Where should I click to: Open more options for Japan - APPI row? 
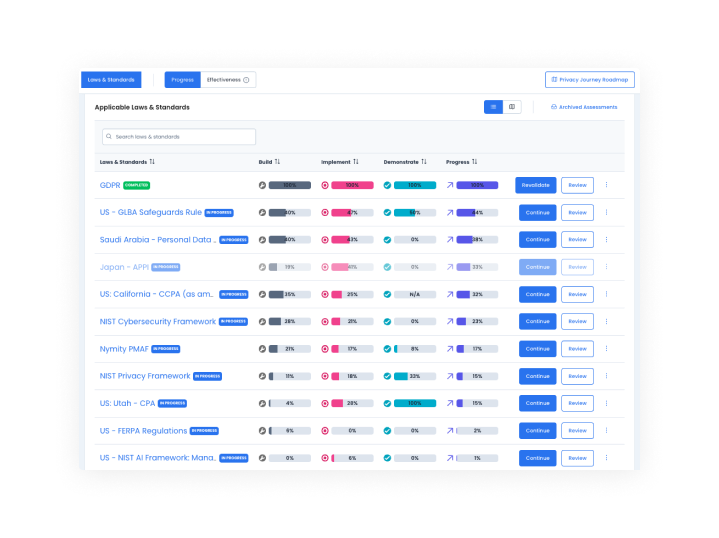coord(606,266)
